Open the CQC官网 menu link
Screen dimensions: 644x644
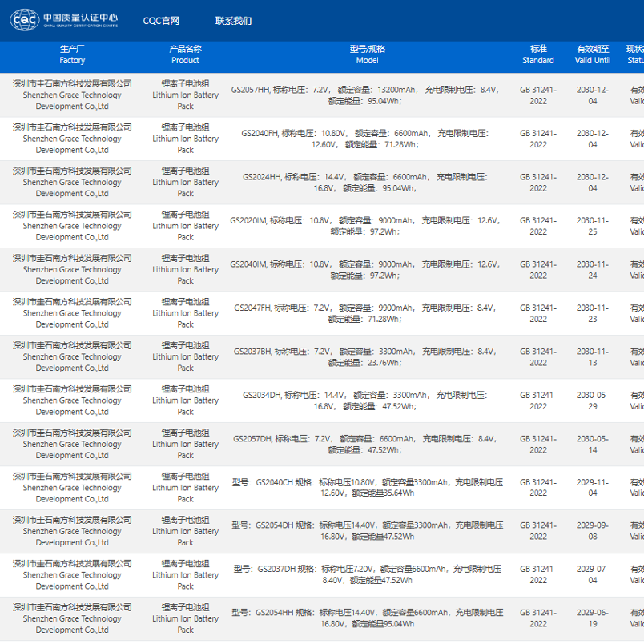pyautogui.click(x=161, y=21)
